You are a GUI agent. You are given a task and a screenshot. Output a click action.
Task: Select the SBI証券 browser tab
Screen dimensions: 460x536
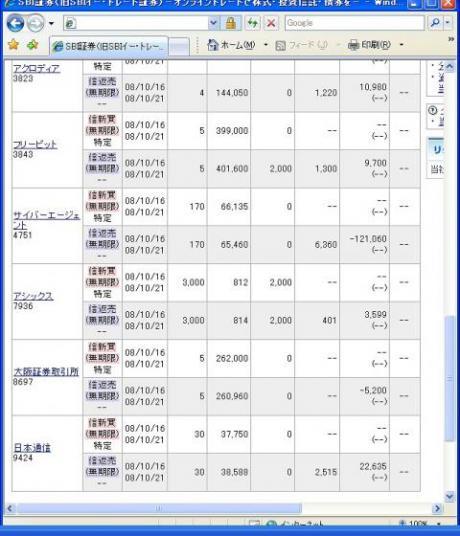pyautogui.click(x=109, y=46)
